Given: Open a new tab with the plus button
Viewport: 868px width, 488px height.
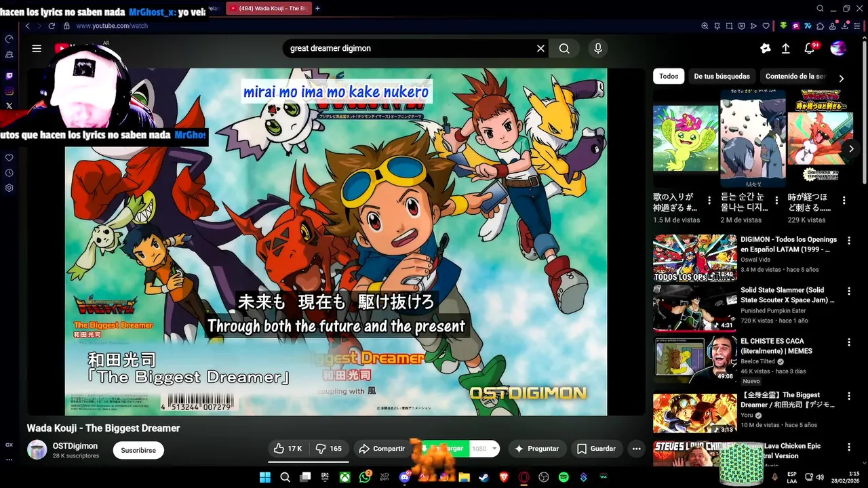Looking at the screenshot, I should (317, 8).
